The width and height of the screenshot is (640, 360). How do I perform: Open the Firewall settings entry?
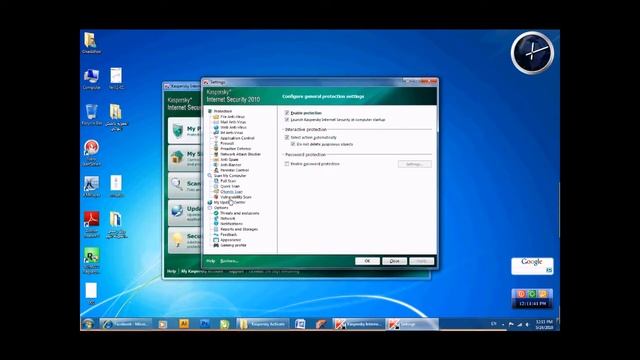click(227, 143)
